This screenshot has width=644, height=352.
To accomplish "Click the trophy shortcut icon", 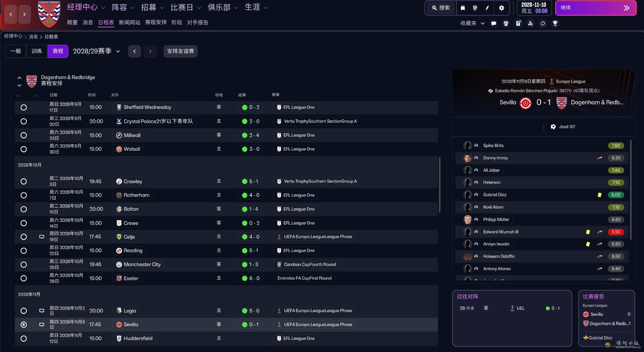I will click(555, 23).
